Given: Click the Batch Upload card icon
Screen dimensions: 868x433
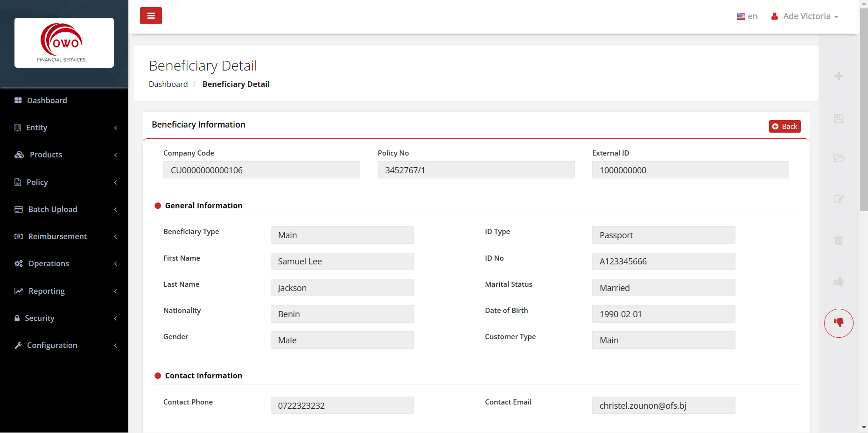Looking at the screenshot, I should 19,209.
